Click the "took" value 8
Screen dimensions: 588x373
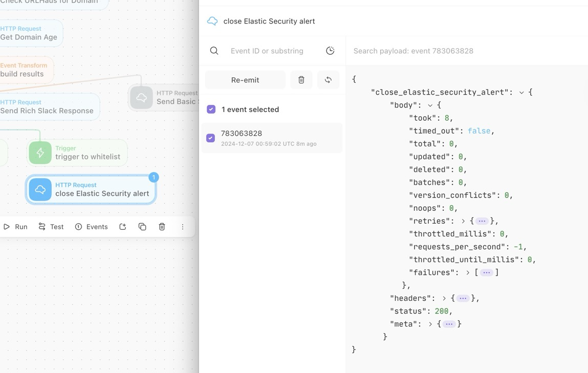point(447,118)
